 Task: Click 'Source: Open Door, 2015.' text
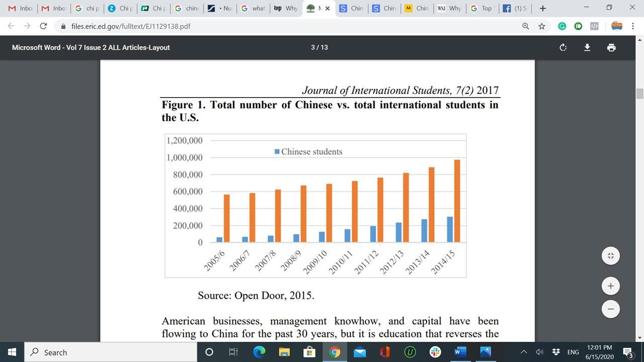[256, 296]
